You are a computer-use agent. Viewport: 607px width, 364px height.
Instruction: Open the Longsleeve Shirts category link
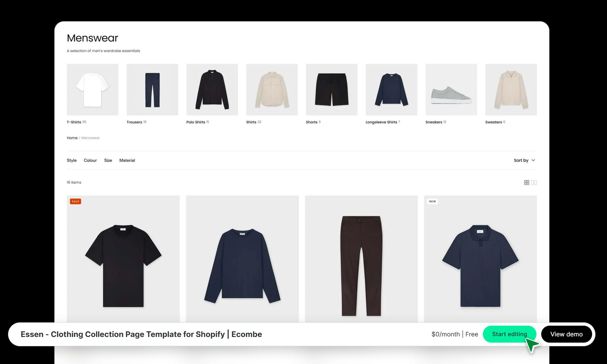381,122
